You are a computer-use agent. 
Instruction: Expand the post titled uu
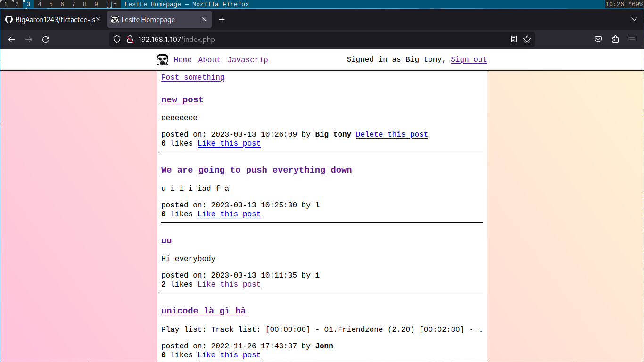166,240
